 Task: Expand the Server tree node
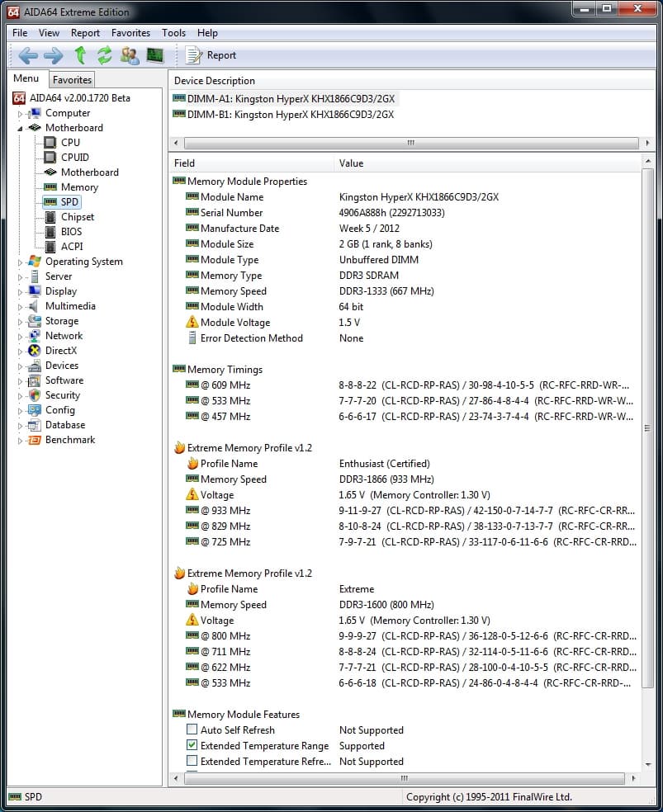click(x=20, y=277)
